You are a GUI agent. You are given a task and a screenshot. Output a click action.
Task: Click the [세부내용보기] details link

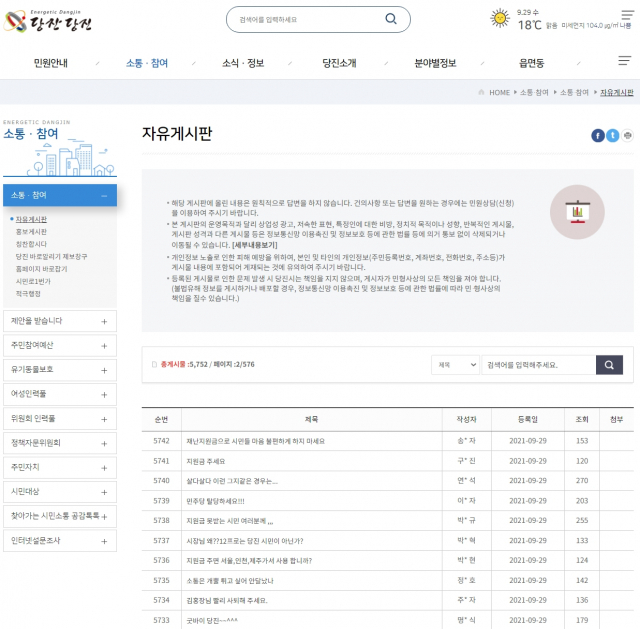click(254, 244)
